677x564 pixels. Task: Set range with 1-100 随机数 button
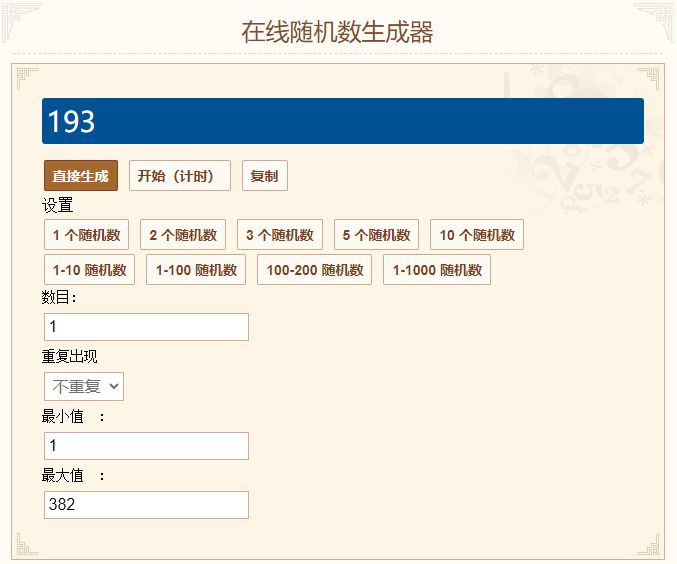tap(196, 269)
